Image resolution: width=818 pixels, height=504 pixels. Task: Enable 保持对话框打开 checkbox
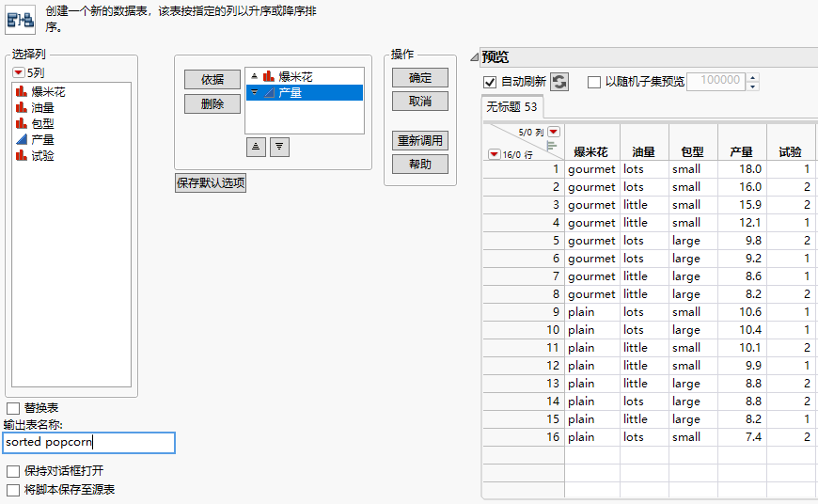click(13, 471)
